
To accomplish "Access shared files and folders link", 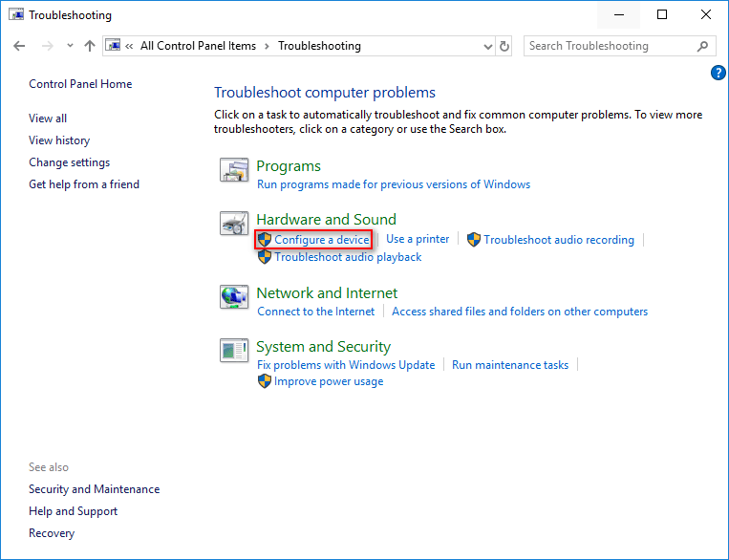I will pos(520,312).
